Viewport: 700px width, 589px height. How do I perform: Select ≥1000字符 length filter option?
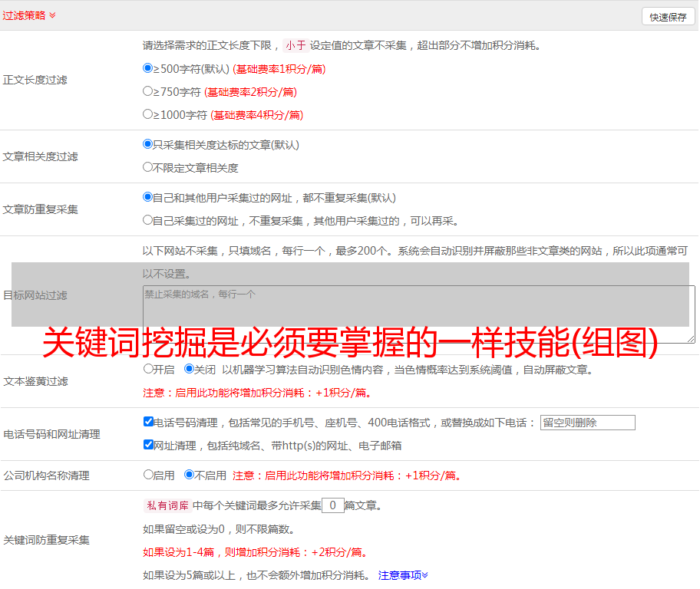pos(148,114)
